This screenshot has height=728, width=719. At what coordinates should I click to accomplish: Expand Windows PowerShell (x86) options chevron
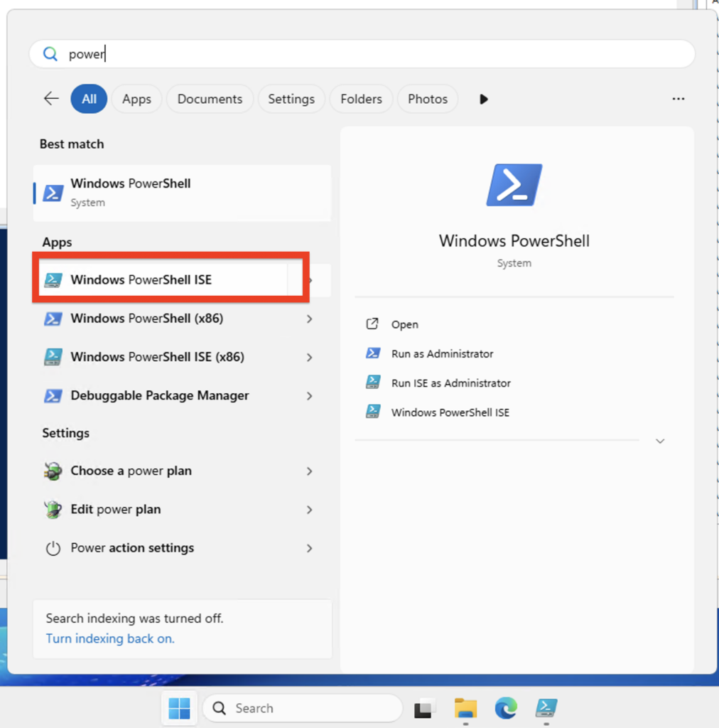click(309, 319)
